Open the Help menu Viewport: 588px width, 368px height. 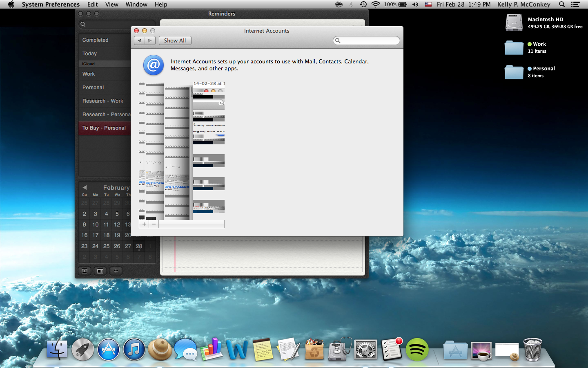(x=161, y=4)
